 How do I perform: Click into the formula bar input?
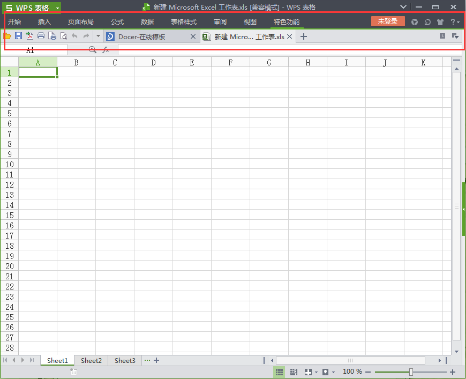tap(290, 50)
